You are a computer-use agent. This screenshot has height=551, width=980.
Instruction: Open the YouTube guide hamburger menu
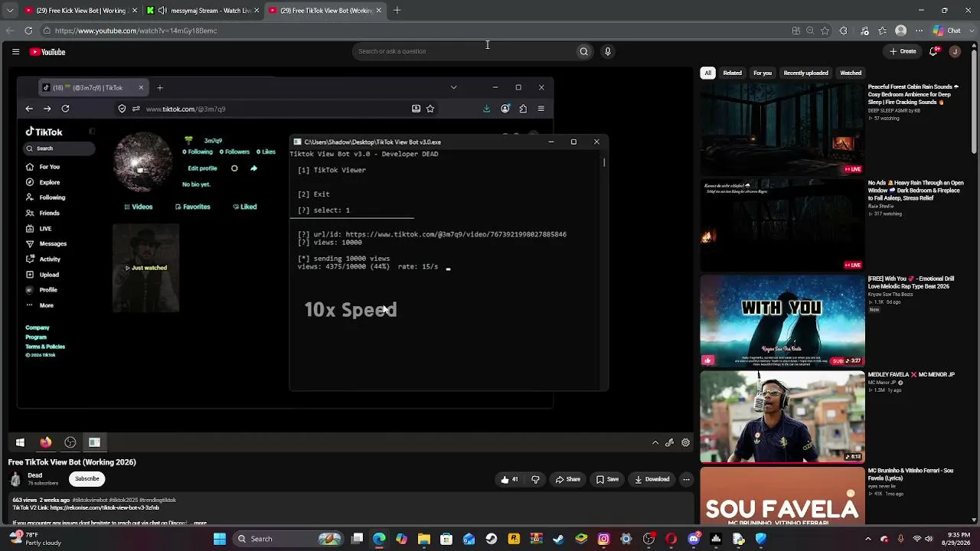(15, 51)
